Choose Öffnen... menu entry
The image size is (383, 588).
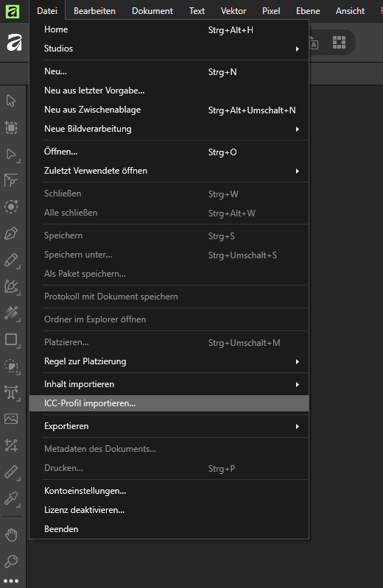pyautogui.click(x=169, y=152)
